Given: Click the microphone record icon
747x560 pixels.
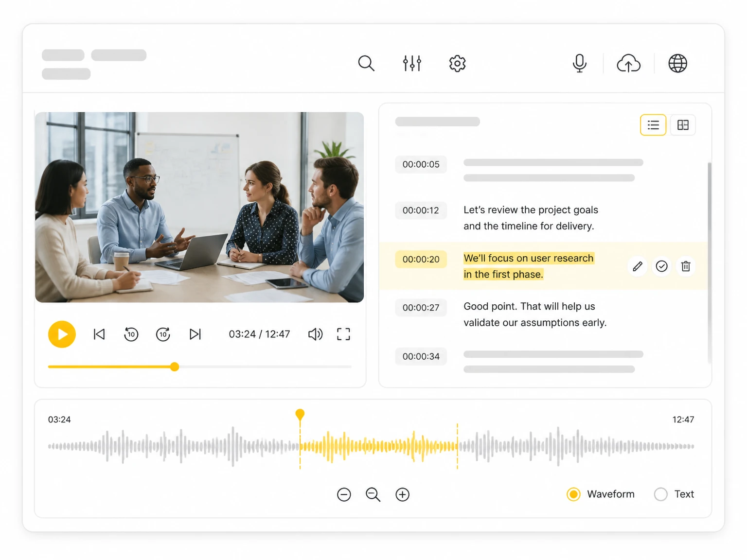Looking at the screenshot, I should click(579, 63).
